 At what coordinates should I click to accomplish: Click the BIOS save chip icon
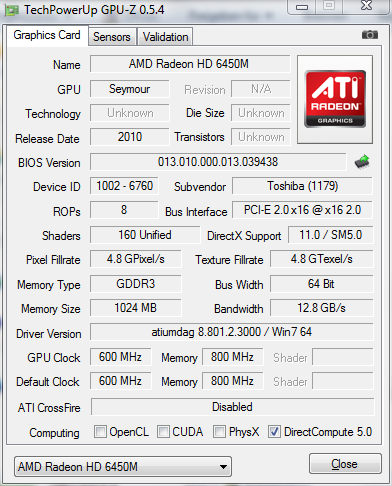362,162
